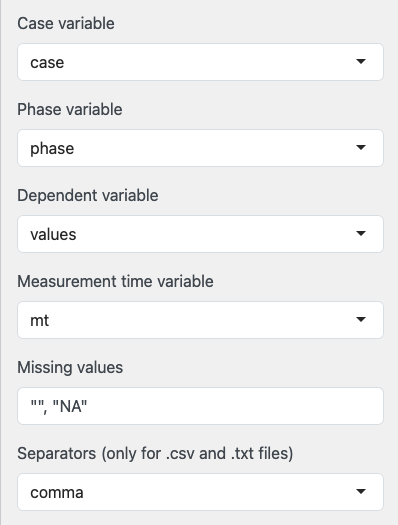Click the caret arrow on the comma selector
398x525 pixels.
361,492
